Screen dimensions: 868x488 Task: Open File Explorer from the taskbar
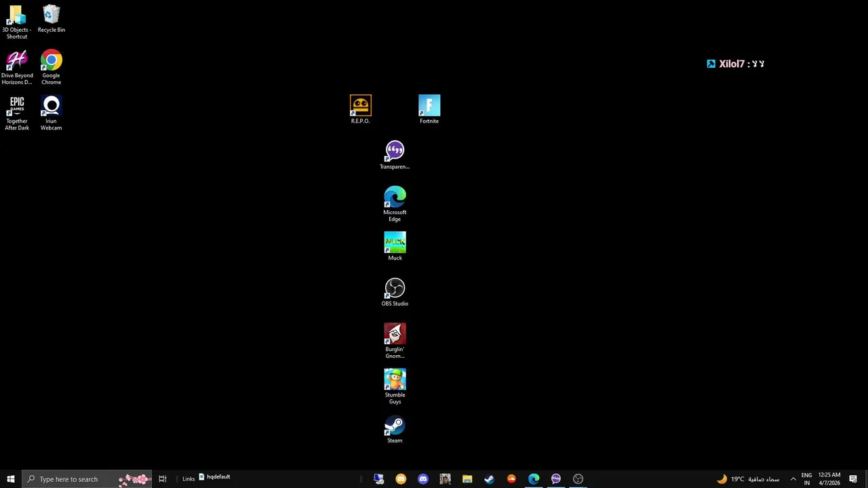pos(467,479)
